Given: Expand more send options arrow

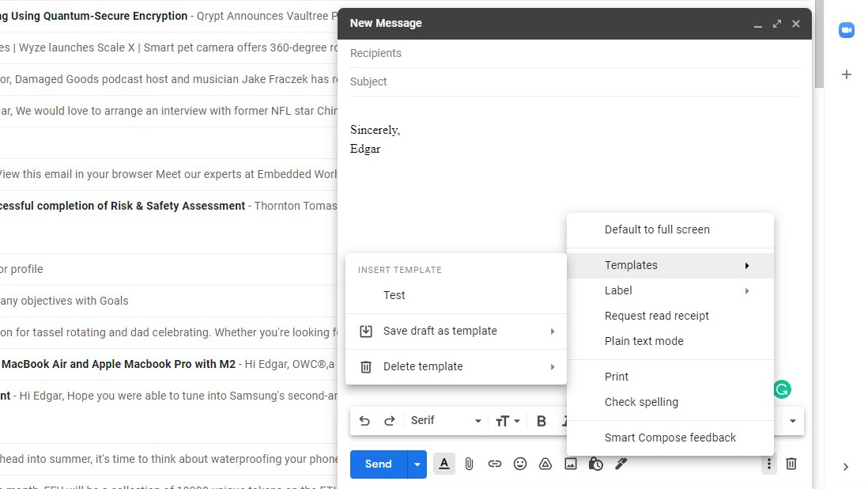Looking at the screenshot, I should pos(417,464).
